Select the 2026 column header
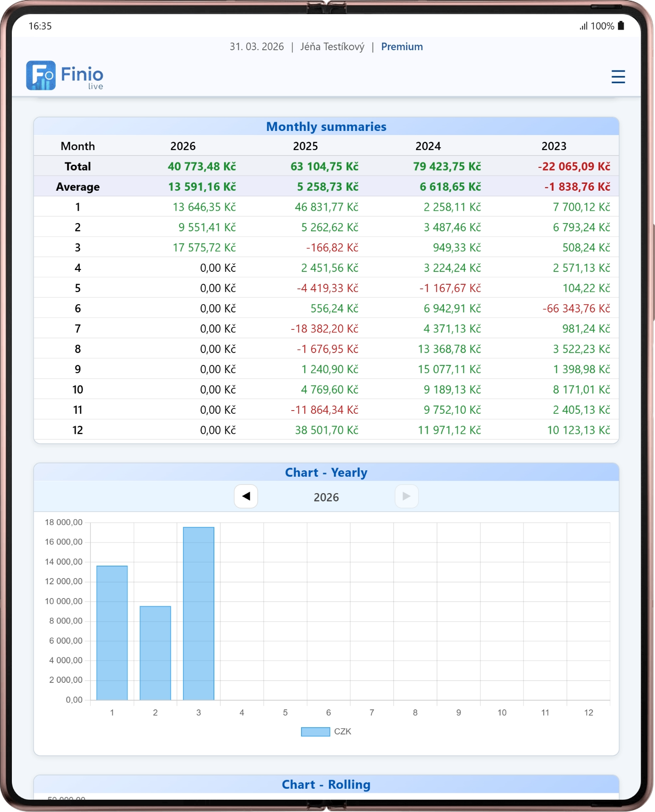The height and width of the screenshot is (812, 655). click(x=183, y=146)
